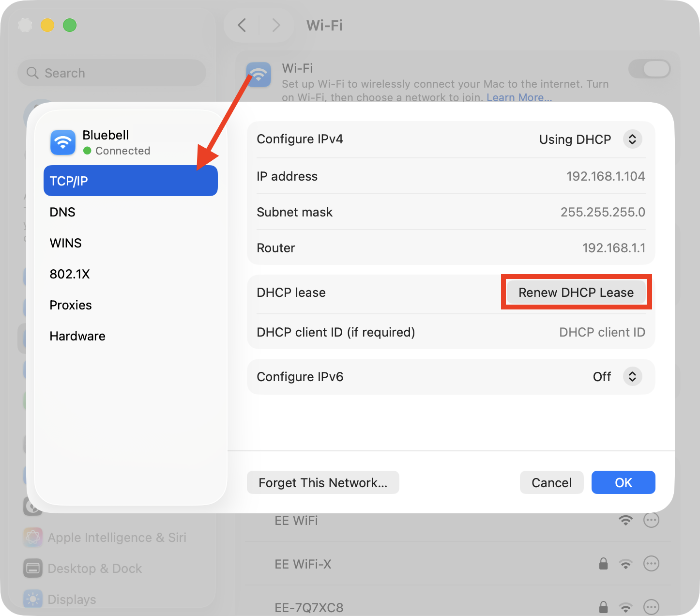Select the Hardware section
The image size is (700, 616).
tap(77, 336)
